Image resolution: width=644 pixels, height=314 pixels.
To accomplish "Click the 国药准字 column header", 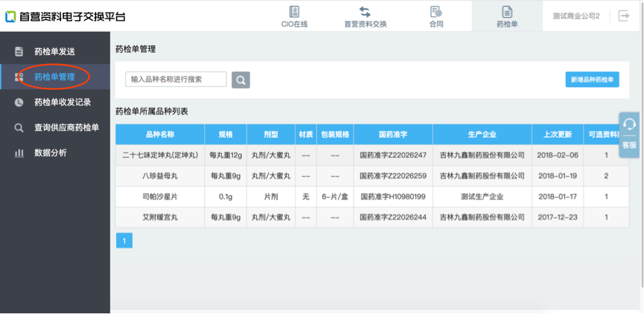I will [x=393, y=135].
